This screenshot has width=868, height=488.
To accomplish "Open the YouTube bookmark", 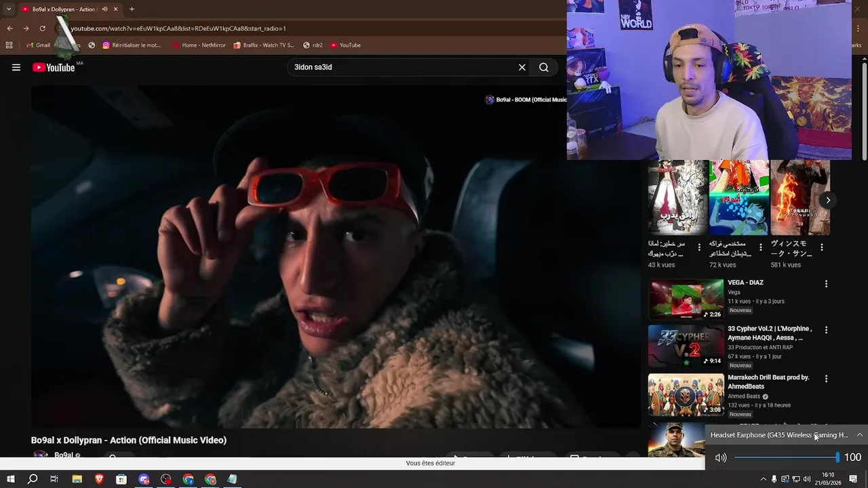I will pos(345,45).
